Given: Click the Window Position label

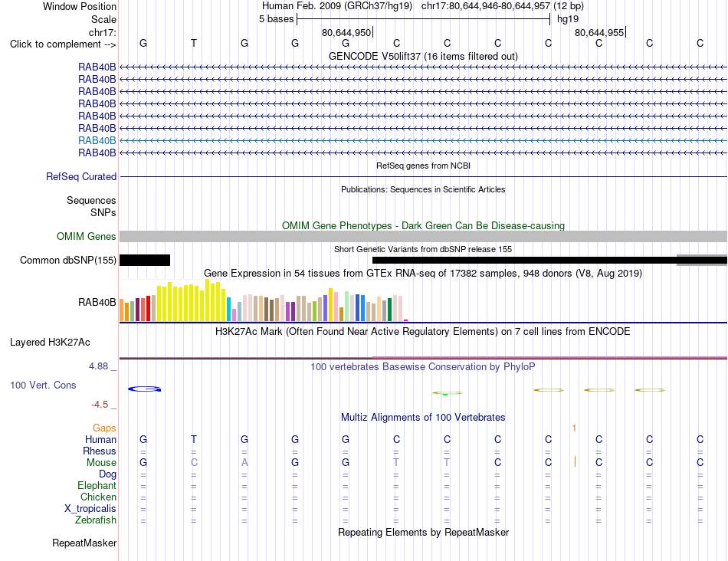Looking at the screenshot, I should [80, 6].
